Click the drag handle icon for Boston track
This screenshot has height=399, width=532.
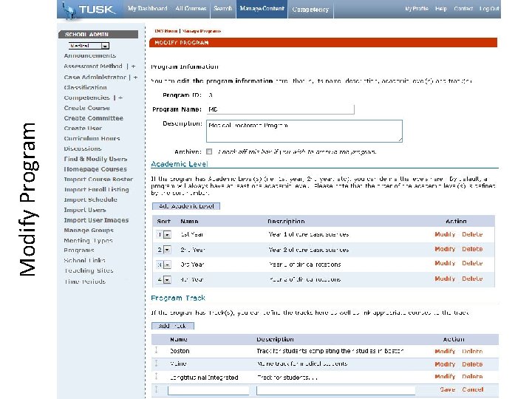click(x=156, y=350)
